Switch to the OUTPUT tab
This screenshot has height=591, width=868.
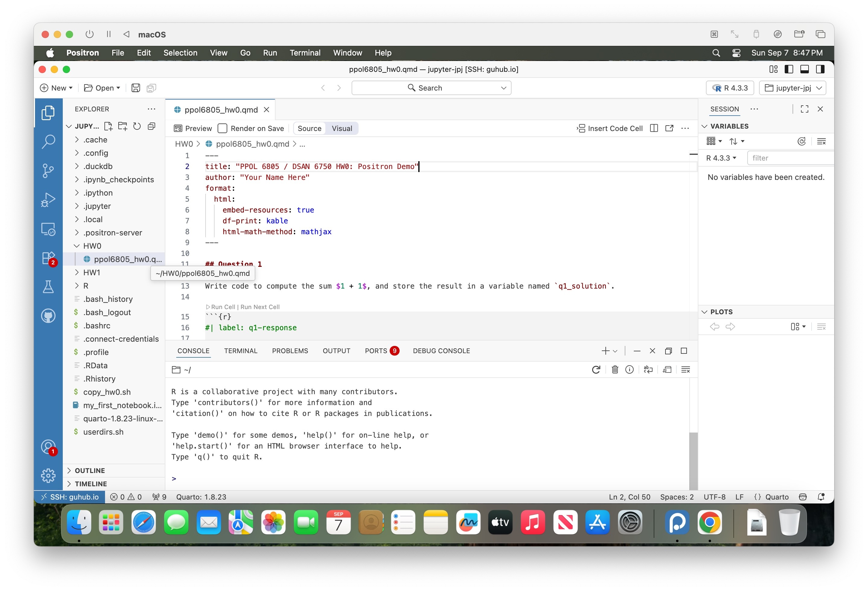[337, 351]
